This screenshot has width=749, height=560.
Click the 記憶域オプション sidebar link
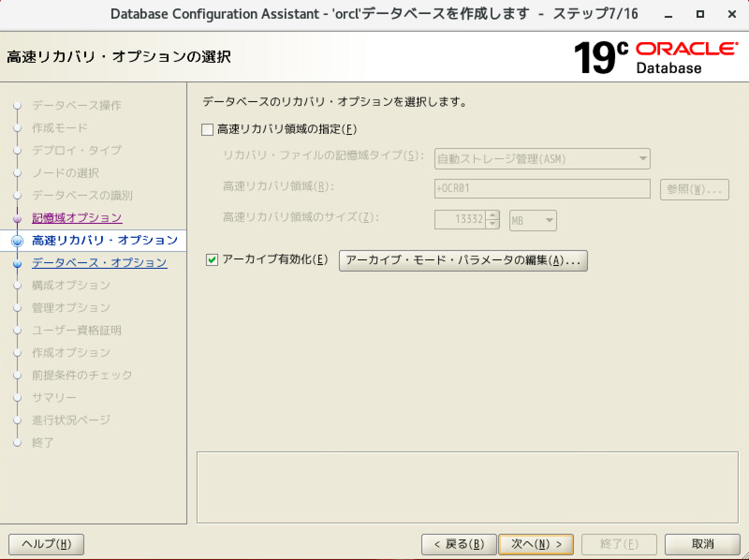click(x=76, y=218)
